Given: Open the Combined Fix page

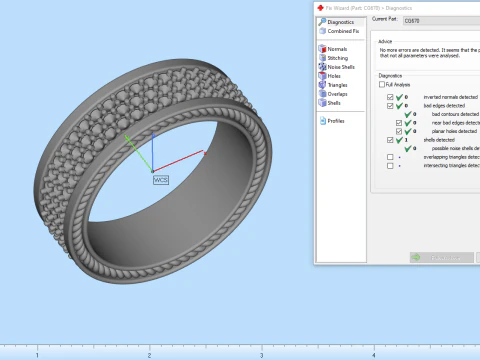Looking at the screenshot, I should [x=339, y=31].
